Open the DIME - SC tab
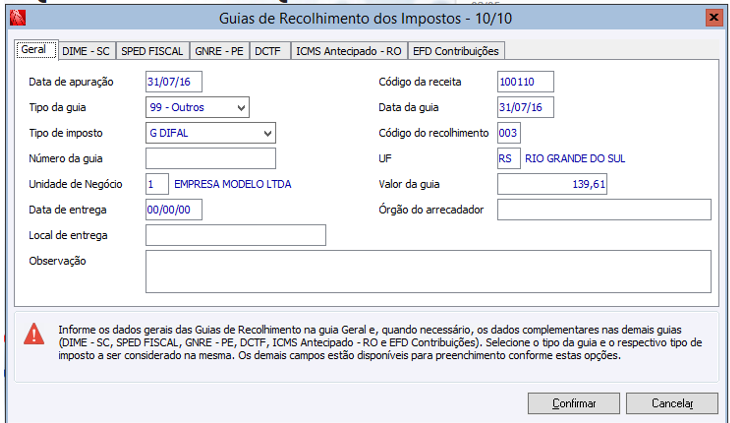Viewport: 730px width, 423px height. click(86, 51)
